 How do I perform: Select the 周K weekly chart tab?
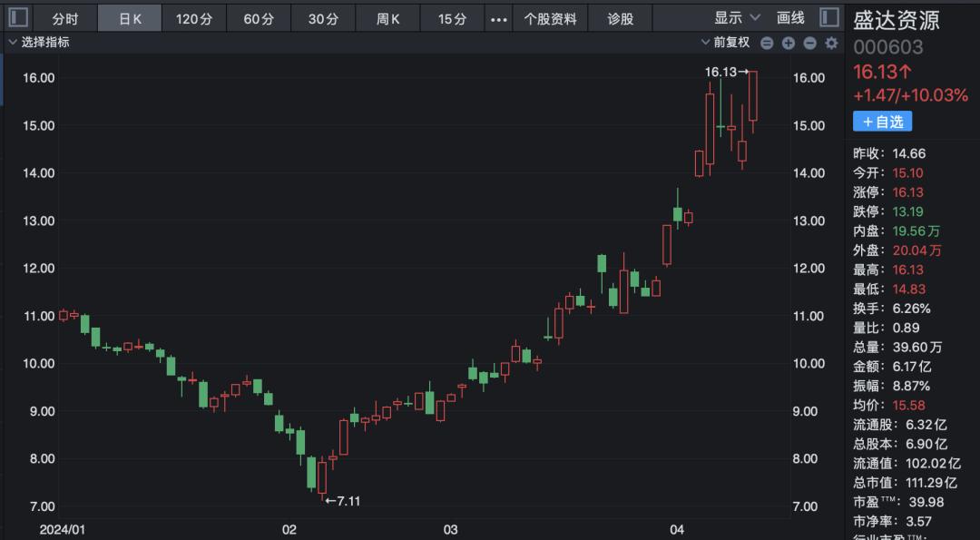coord(388,19)
